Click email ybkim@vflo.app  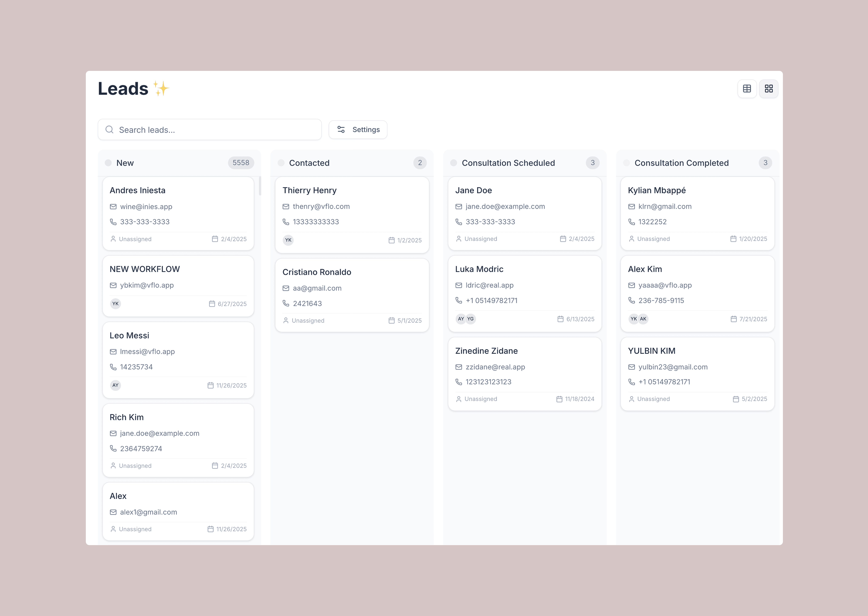tap(147, 285)
